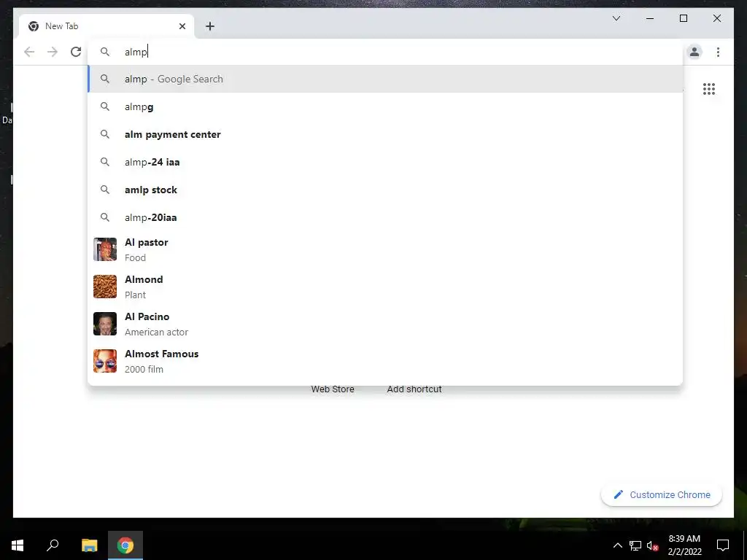This screenshot has height=560, width=747.
Task: Select 'Al Pacino' American actor suggestion
Action: pyautogui.click(x=385, y=324)
